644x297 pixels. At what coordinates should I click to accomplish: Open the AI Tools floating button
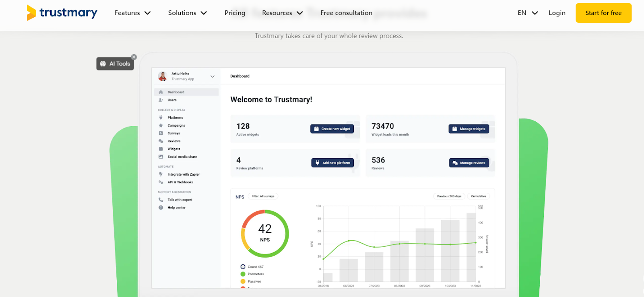[x=115, y=63]
